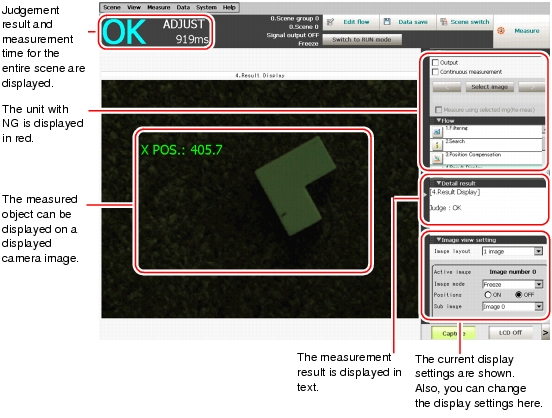
Task: Click the 3.Position Compensation unit icon
Action: point(437,158)
